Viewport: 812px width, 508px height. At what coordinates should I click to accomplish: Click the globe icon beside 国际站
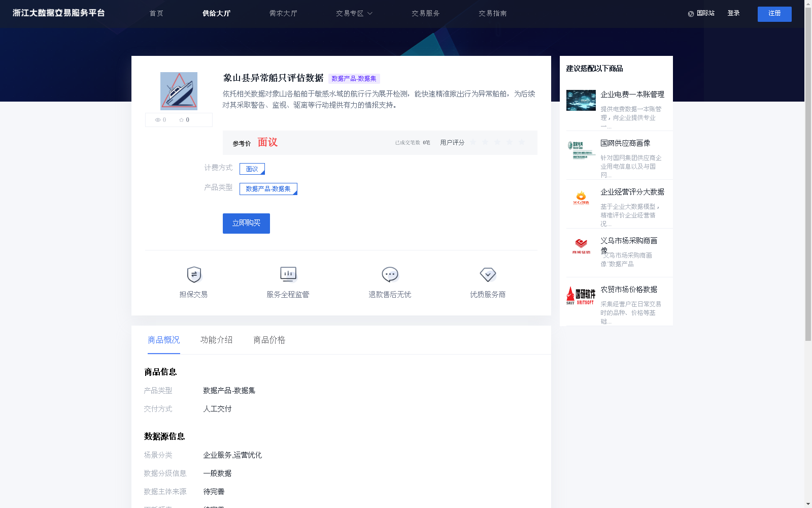(x=691, y=14)
